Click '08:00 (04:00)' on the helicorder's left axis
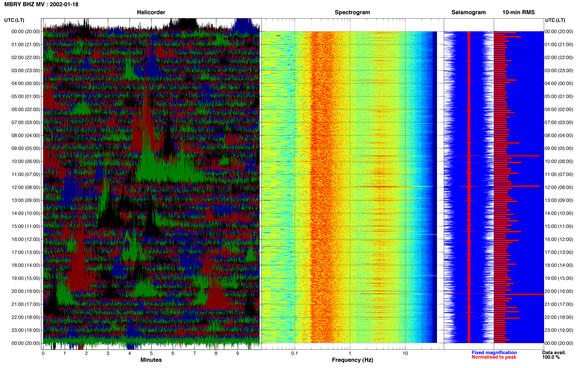The width and height of the screenshot is (588, 368). click(26, 135)
